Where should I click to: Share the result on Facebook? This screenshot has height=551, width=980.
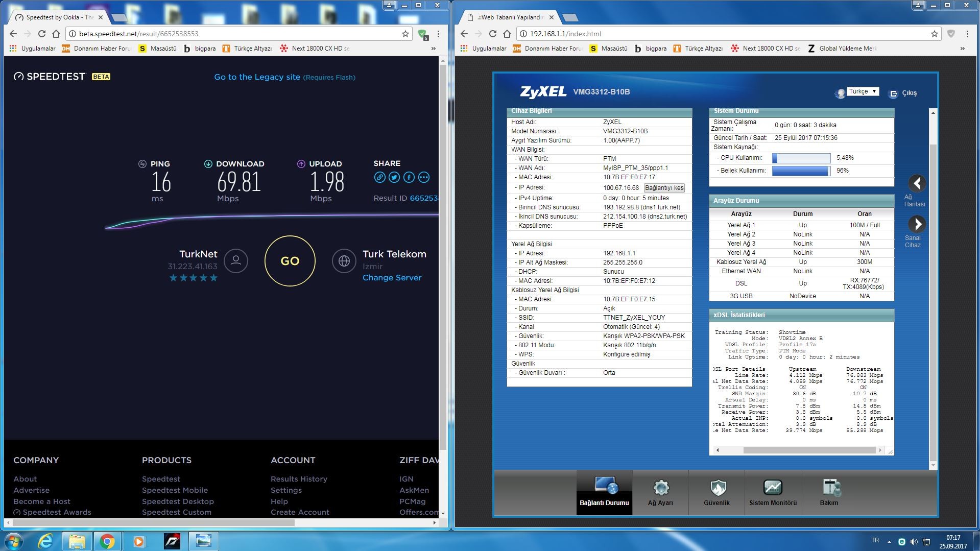(x=409, y=177)
